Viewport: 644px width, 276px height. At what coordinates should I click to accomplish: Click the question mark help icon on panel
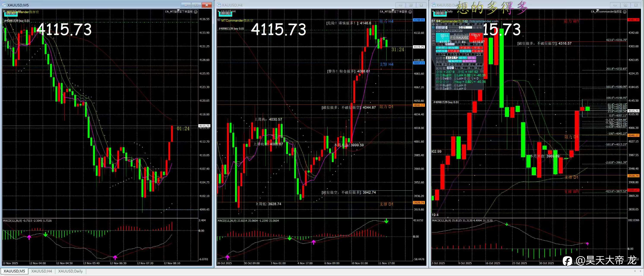pyautogui.click(x=434, y=44)
